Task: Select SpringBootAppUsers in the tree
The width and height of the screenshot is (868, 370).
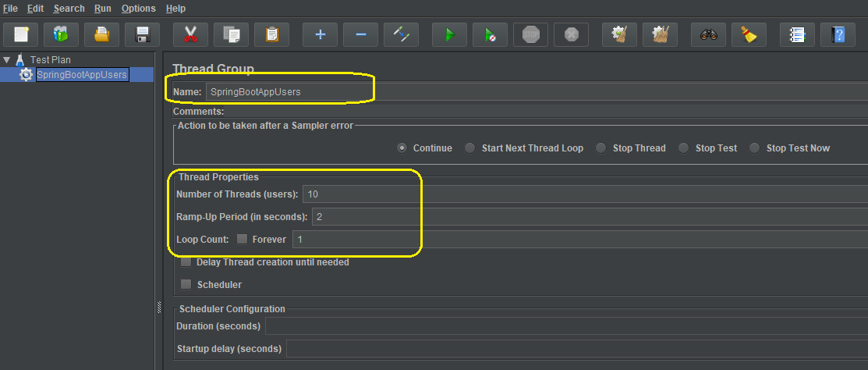Action: tap(83, 75)
